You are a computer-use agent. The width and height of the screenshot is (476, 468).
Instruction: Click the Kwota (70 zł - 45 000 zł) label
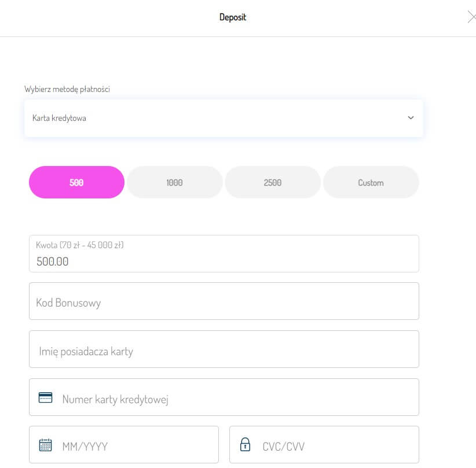tap(80, 245)
